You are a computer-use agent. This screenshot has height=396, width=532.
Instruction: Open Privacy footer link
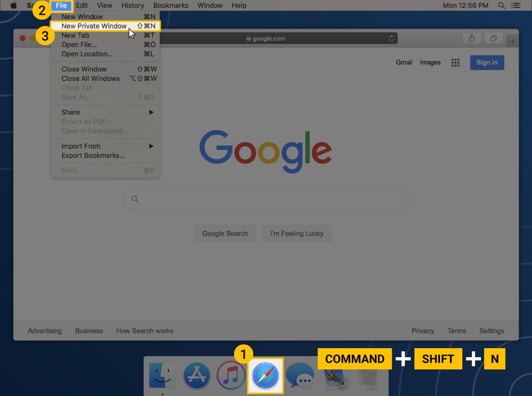[x=423, y=331]
